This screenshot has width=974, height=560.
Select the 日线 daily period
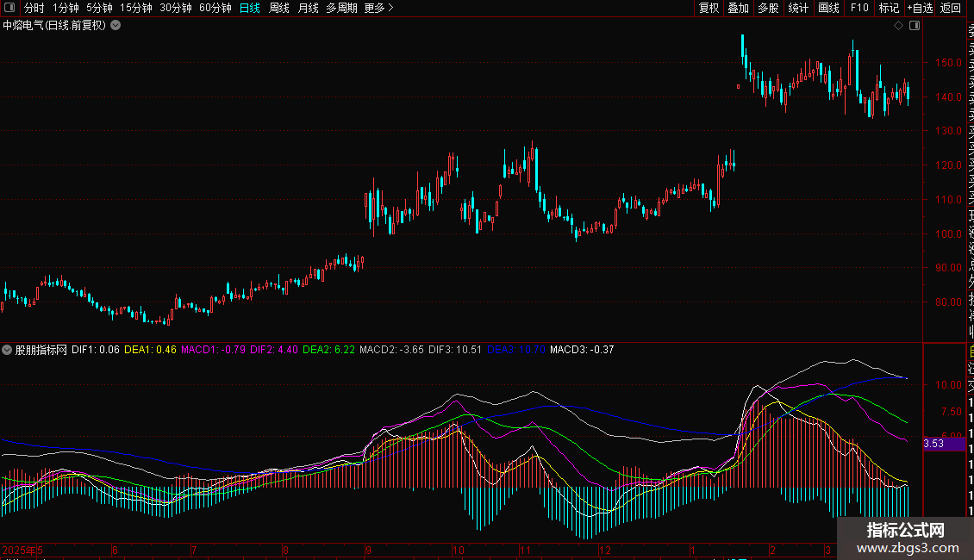coord(250,8)
